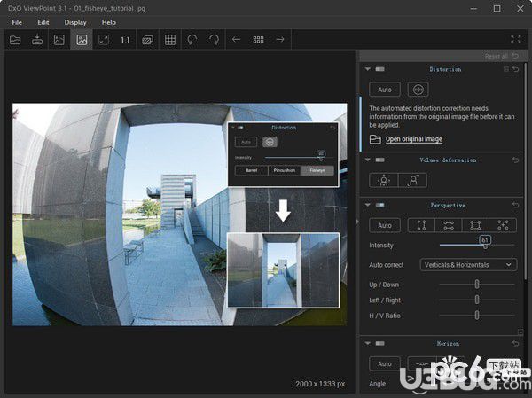This screenshot has height=398, width=532.
Task: Choose force rectangle perspective tool
Action: 475,225
